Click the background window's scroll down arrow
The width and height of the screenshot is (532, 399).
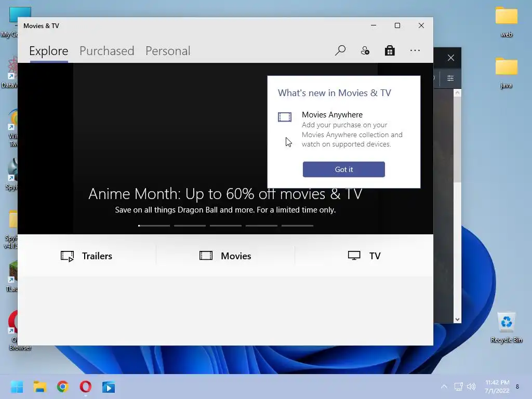(x=457, y=320)
